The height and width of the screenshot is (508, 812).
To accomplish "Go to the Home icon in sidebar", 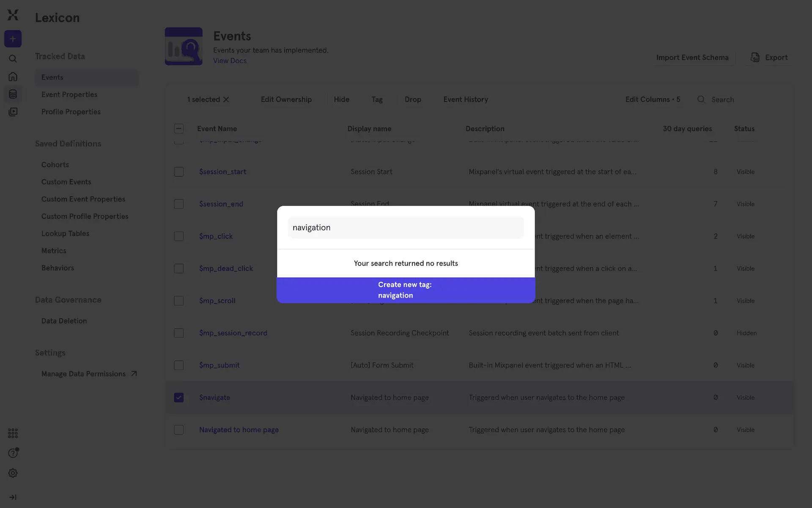I will [13, 76].
